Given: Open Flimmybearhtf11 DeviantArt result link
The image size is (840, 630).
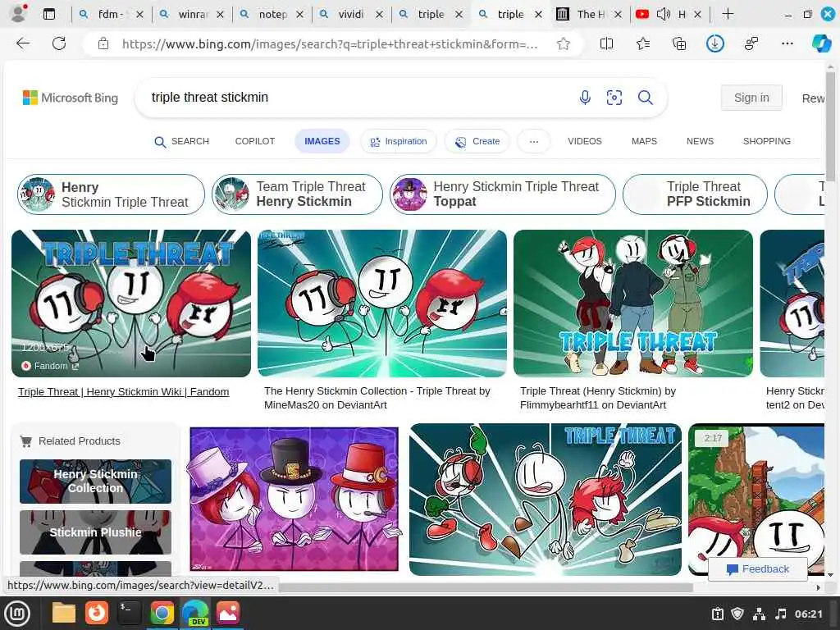Looking at the screenshot, I should point(598,398).
